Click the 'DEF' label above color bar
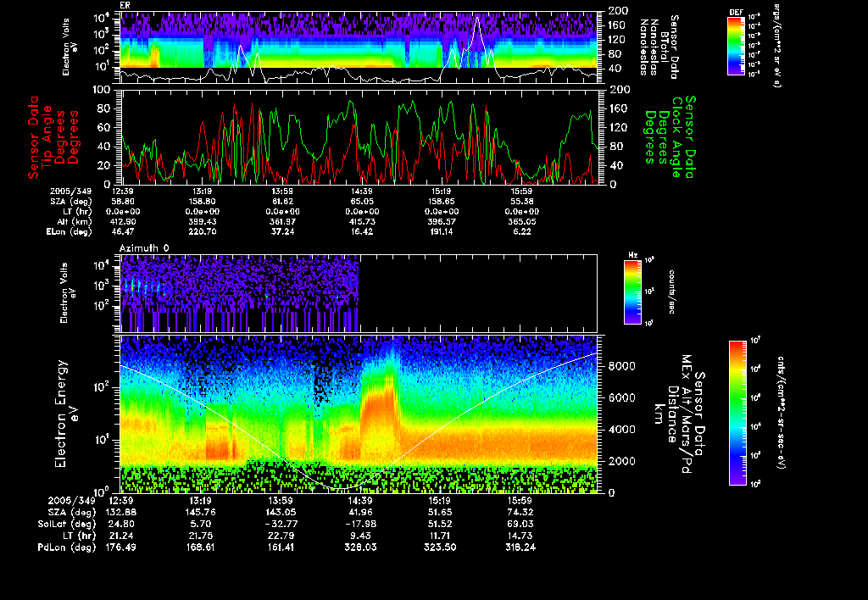Screen dimensions: 868x600 pos(736,12)
